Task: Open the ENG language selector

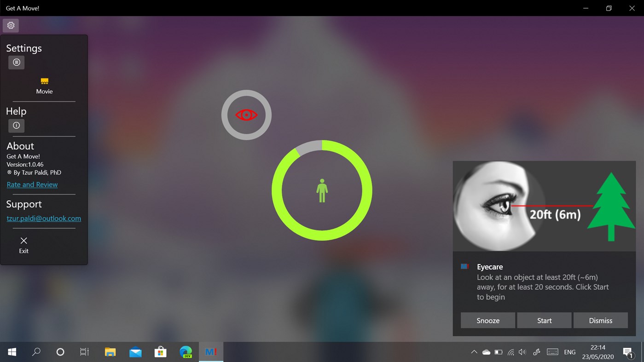Action: click(569, 351)
